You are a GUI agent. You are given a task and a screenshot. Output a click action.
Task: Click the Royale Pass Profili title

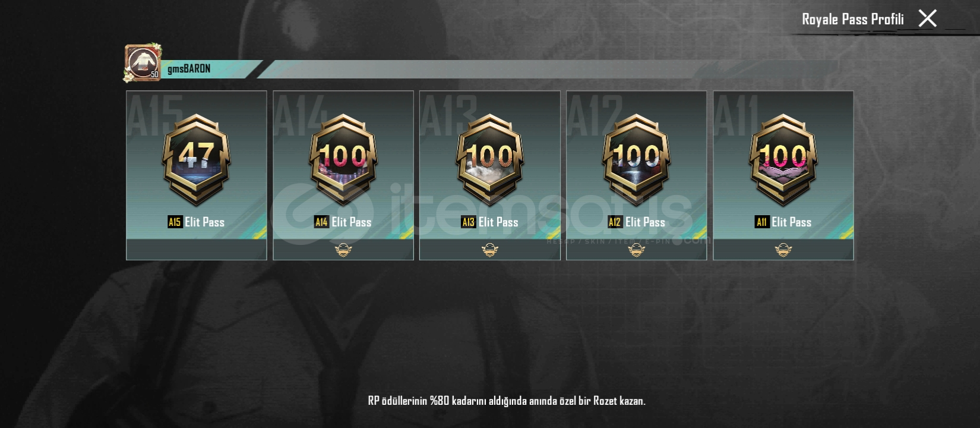pos(853,19)
